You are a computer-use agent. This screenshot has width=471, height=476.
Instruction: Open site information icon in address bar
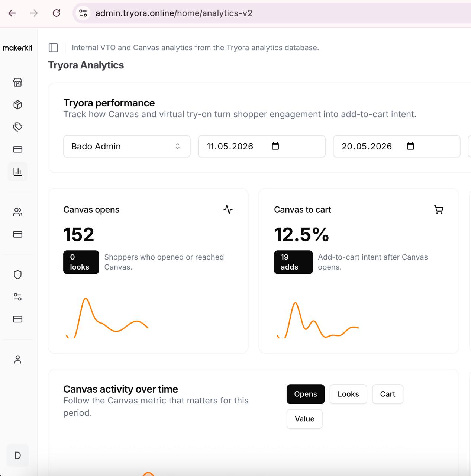tap(83, 13)
